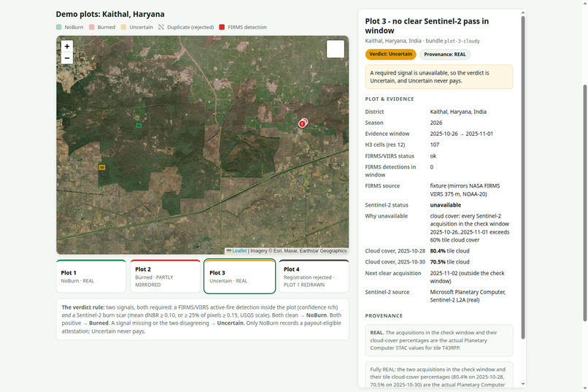Click the yellow 'A required signal is unavailable' notice
Image resolution: width=588 pixels, height=392 pixels.
pos(439,77)
